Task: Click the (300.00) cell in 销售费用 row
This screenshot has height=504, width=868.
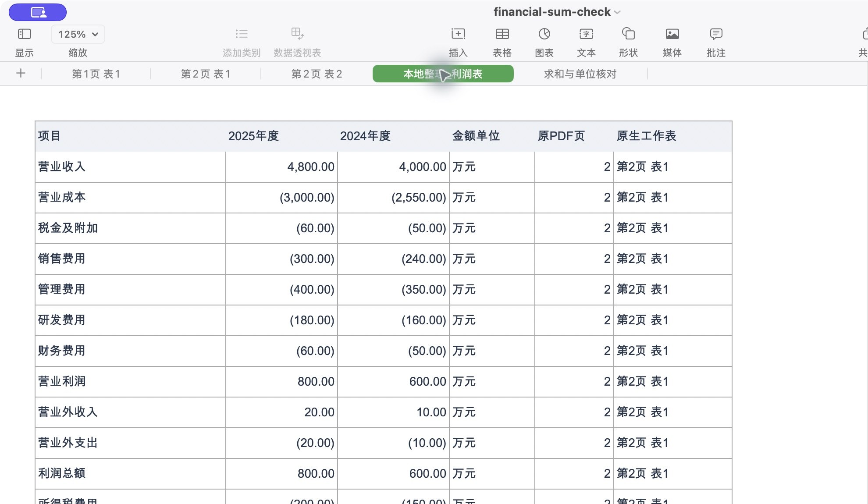Action: click(x=281, y=259)
